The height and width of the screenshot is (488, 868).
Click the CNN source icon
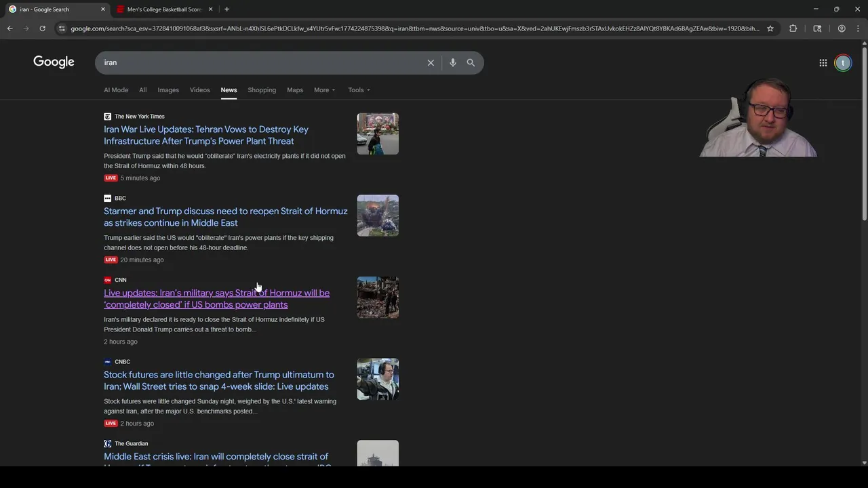[x=107, y=280]
